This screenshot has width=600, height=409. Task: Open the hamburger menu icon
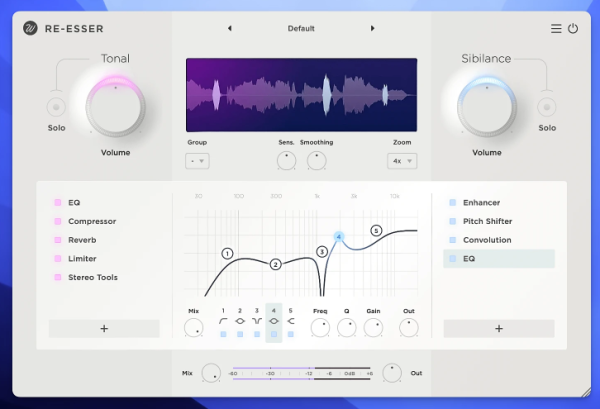pos(556,29)
